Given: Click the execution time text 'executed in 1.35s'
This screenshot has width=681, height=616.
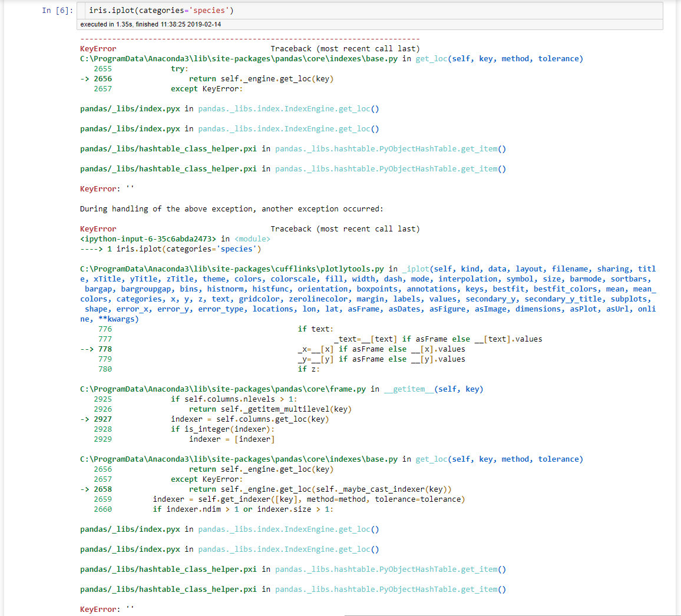Looking at the screenshot, I should (x=106, y=24).
